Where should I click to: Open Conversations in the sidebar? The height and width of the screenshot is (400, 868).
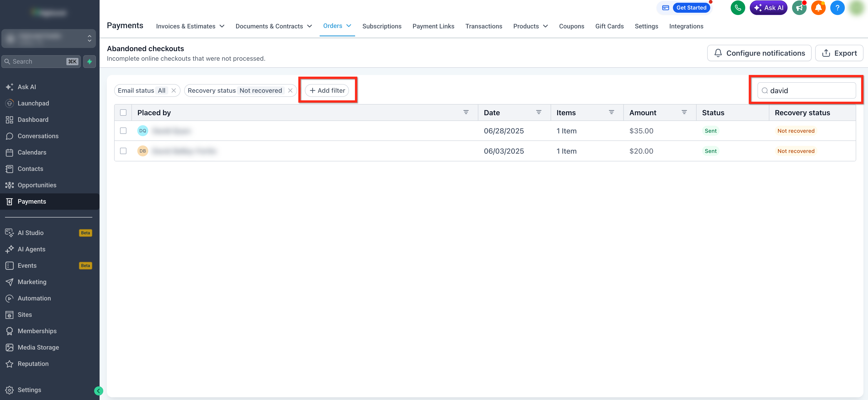click(50, 136)
